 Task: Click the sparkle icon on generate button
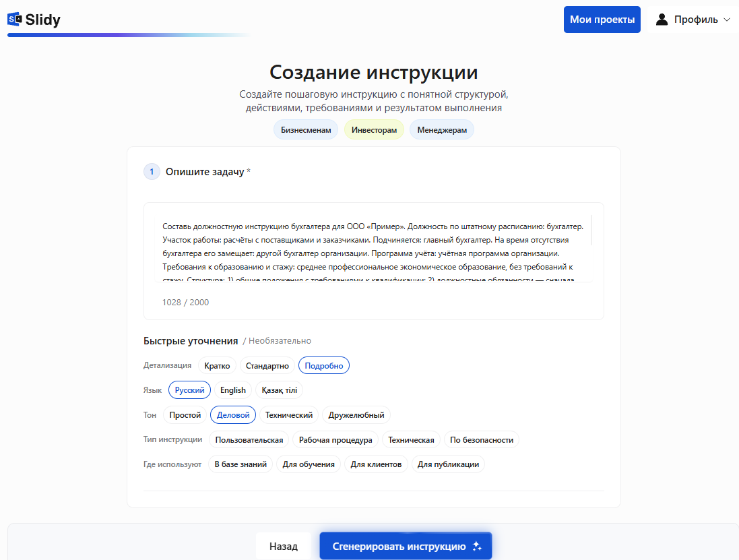(x=477, y=547)
